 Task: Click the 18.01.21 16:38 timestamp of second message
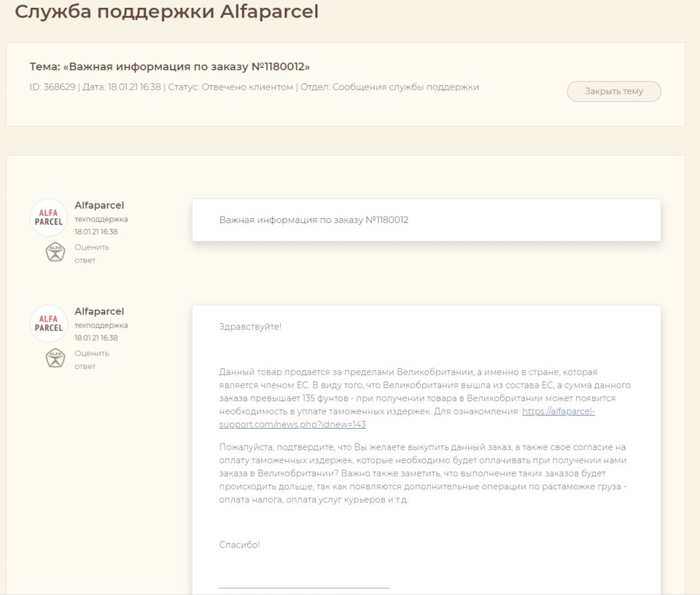click(96, 338)
